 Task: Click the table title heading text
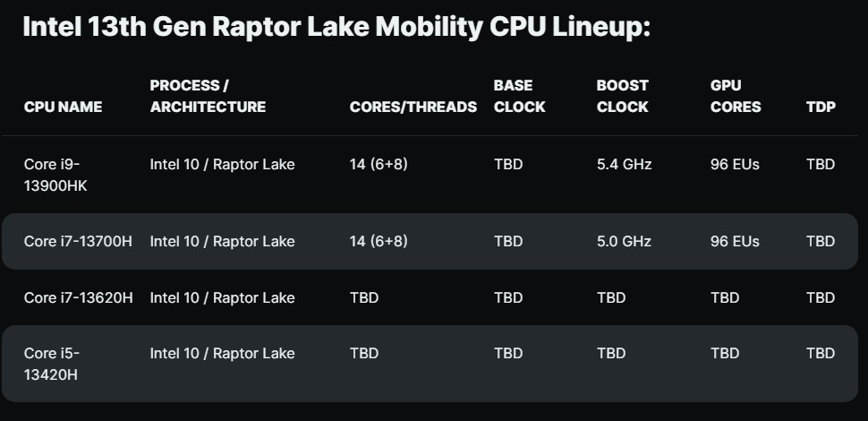pyautogui.click(x=336, y=27)
